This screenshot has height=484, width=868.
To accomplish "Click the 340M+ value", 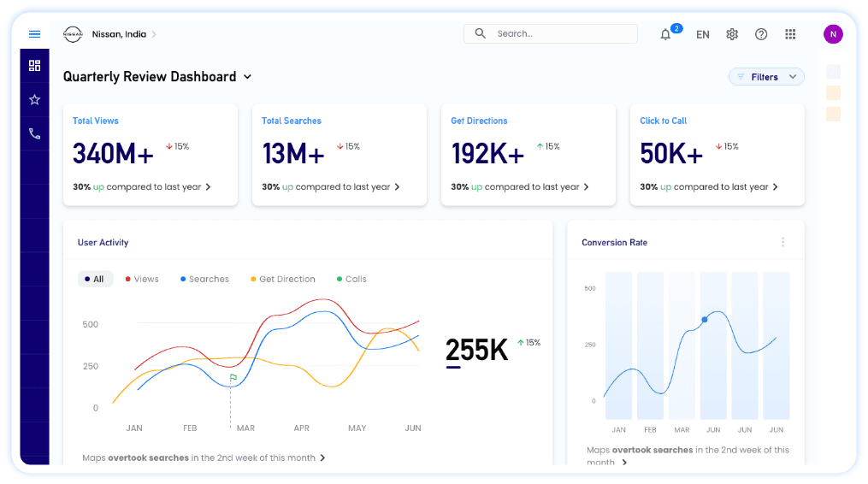I will [x=113, y=153].
